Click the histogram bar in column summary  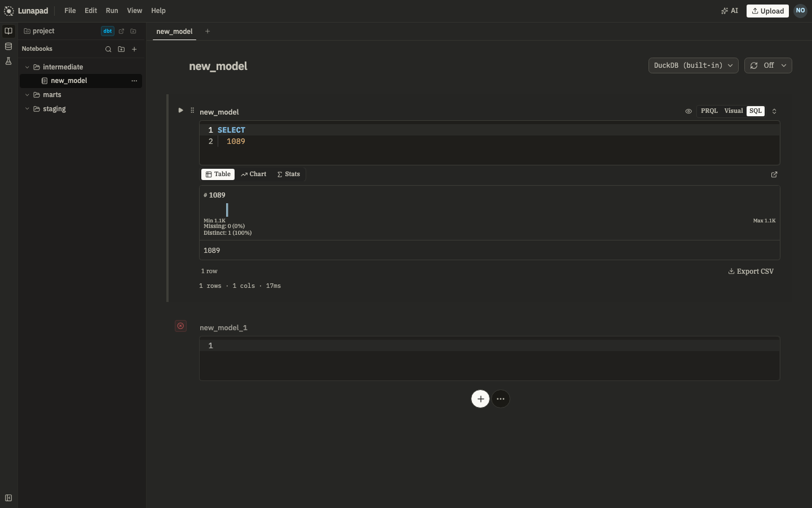click(227, 210)
